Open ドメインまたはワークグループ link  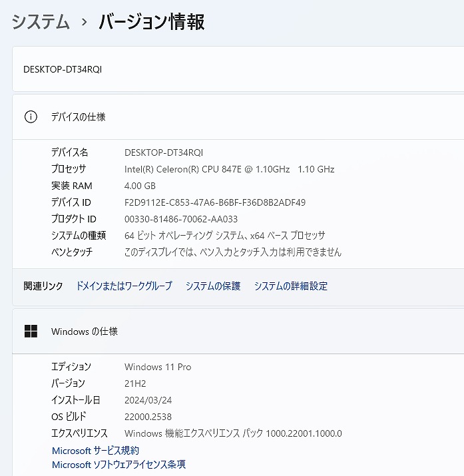pos(124,286)
